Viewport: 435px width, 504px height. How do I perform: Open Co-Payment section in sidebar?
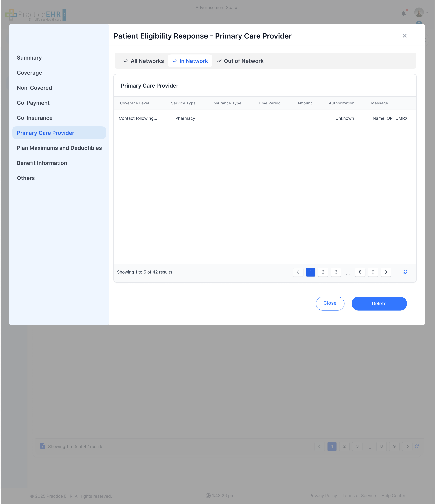33,103
